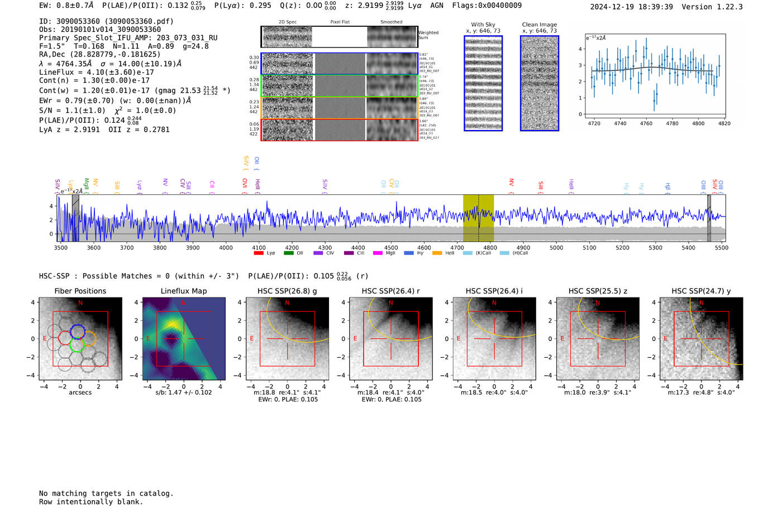Click 's/b: 1.47 +/- 0.102' caption
This screenshot has height=532, width=782.
coord(184,392)
